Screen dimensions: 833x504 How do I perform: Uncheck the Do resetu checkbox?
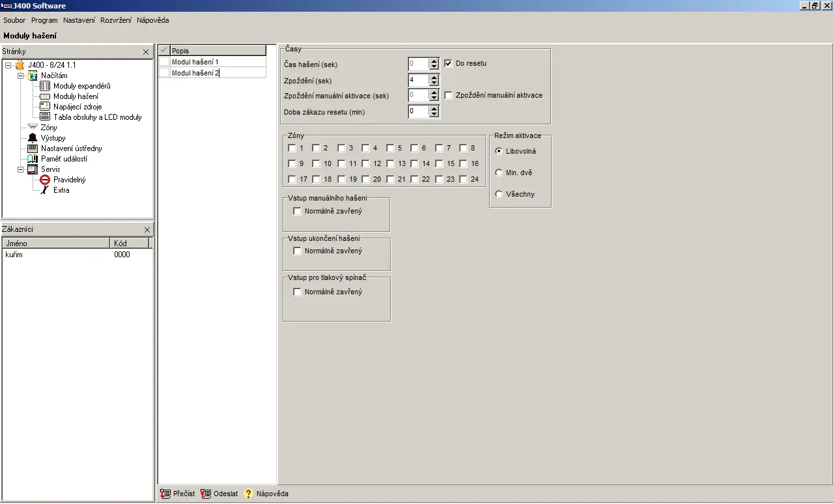[448, 64]
